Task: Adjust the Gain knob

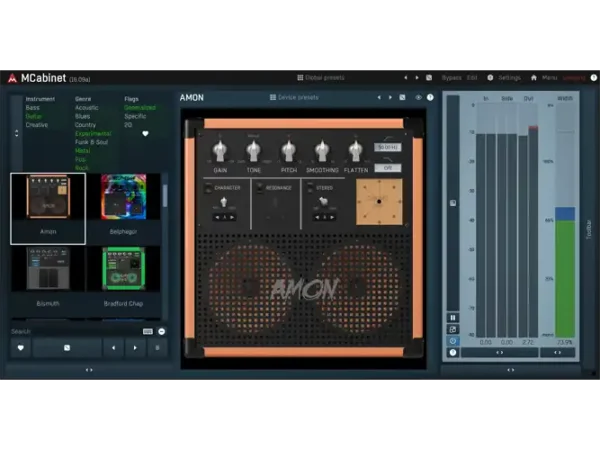Action: (x=220, y=151)
